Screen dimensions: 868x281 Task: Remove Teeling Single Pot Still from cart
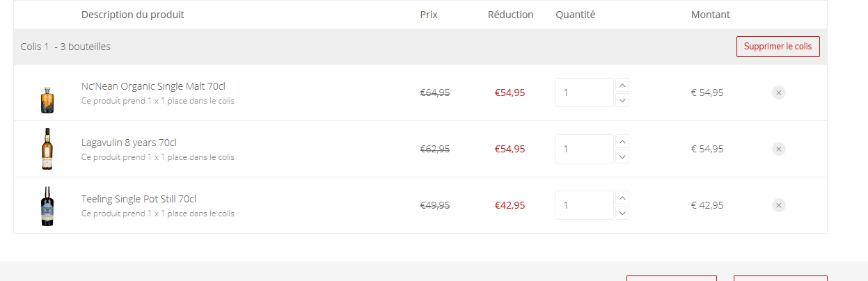(x=779, y=205)
